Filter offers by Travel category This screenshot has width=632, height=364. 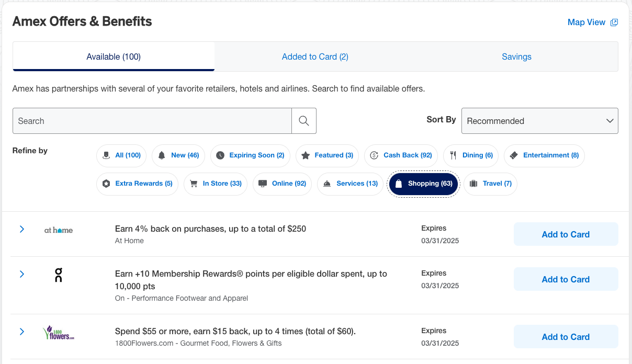490,184
